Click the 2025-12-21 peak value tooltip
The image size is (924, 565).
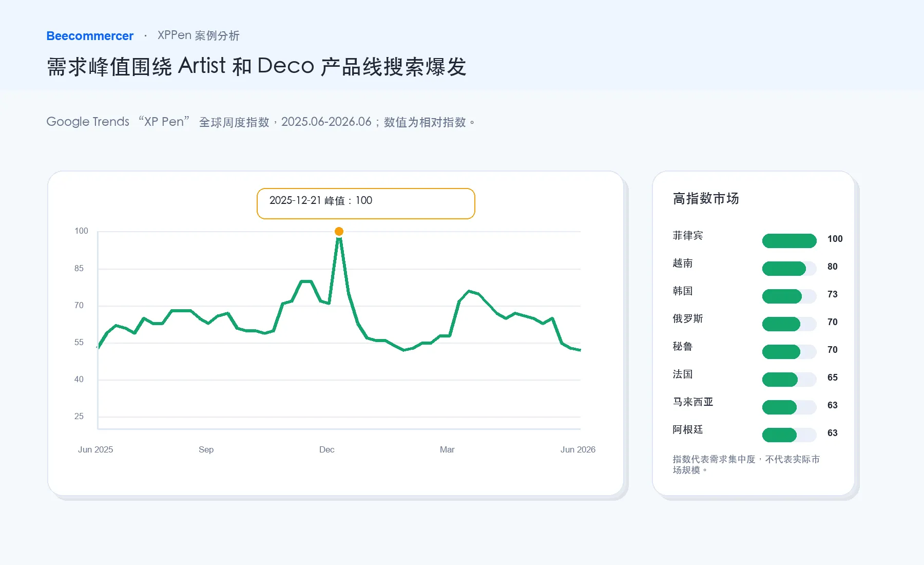coord(366,203)
